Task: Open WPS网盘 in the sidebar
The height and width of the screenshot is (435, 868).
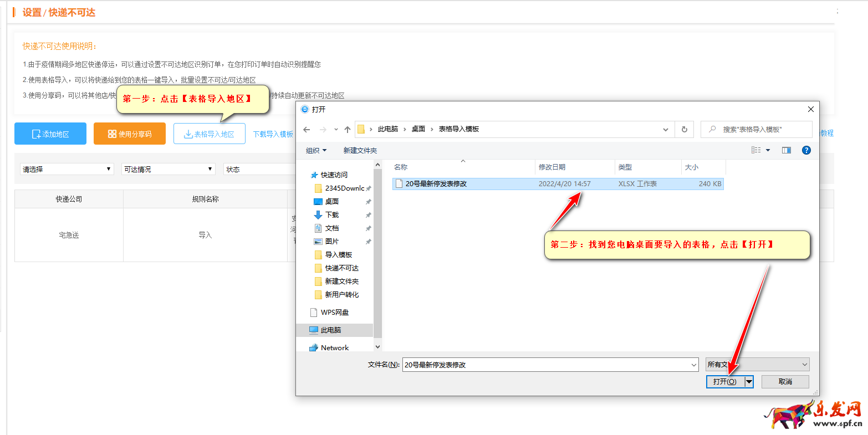Action: coord(334,313)
